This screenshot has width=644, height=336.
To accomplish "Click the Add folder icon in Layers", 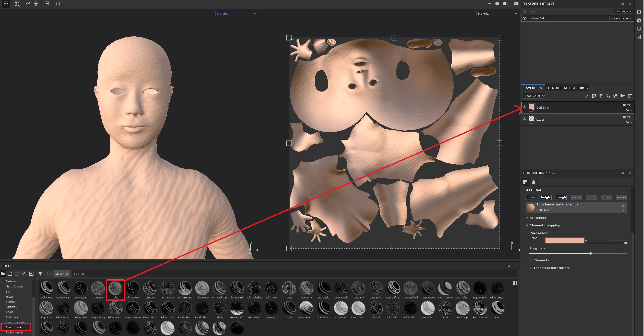I will pyautogui.click(x=623, y=96).
